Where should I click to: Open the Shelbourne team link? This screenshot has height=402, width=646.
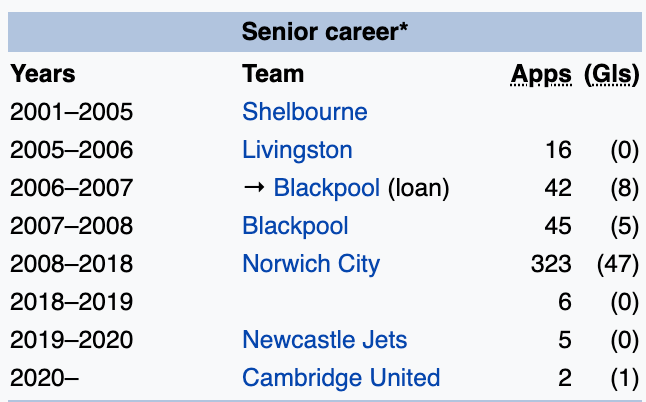(304, 112)
